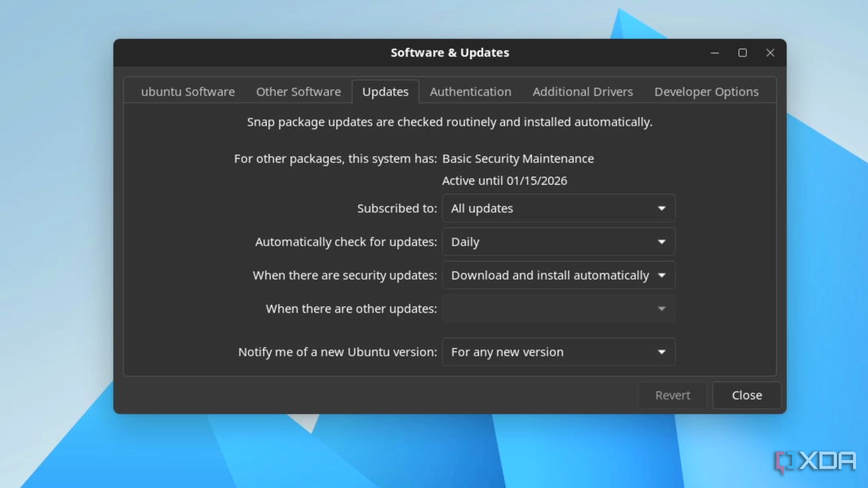The width and height of the screenshot is (868, 488).
Task: Switch to the ubuntu Software tab
Action: (188, 92)
